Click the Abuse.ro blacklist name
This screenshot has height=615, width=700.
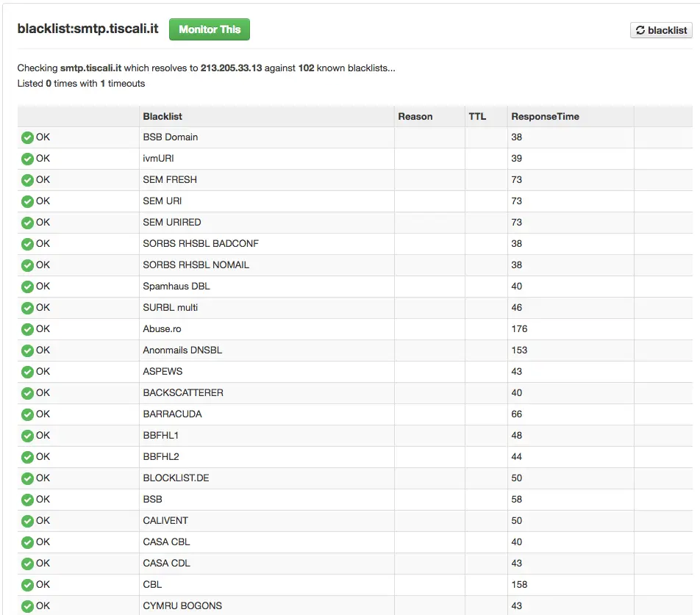point(162,328)
